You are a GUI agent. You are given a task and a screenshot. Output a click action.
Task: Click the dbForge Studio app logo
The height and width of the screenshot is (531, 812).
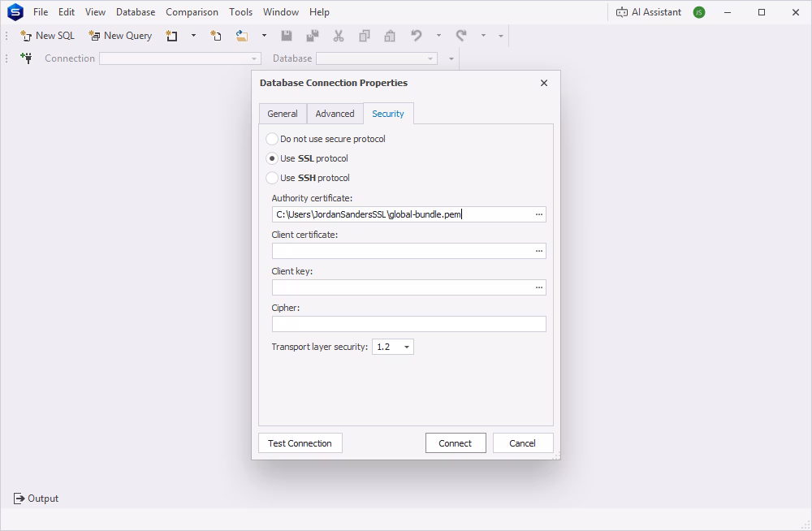tap(15, 11)
